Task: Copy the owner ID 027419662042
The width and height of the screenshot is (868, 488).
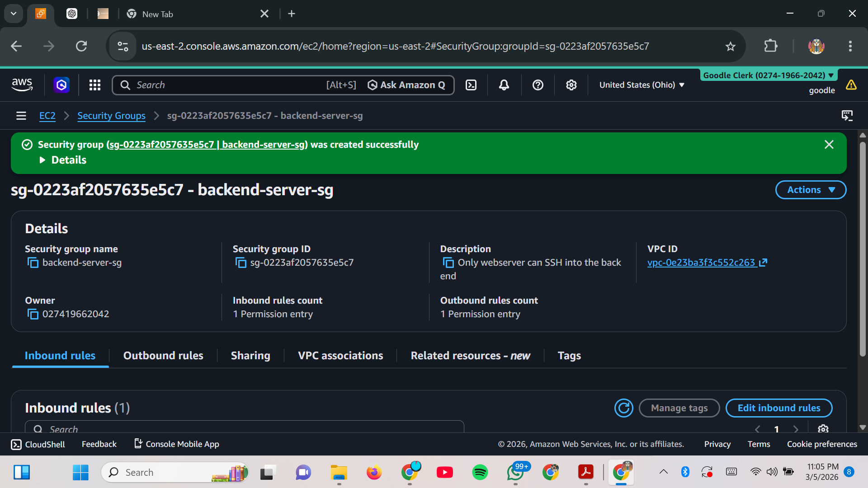Action: pyautogui.click(x=33, y=314)
